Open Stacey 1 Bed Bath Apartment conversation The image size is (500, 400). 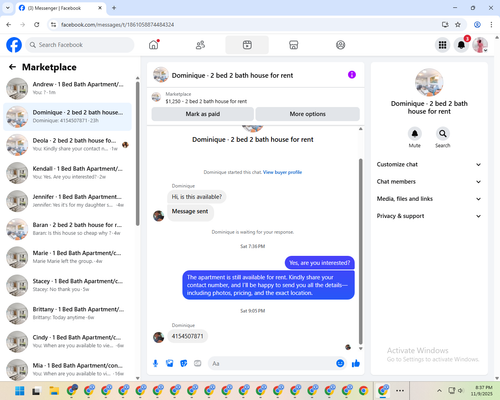pyautogui.click(x=67, y=285)
